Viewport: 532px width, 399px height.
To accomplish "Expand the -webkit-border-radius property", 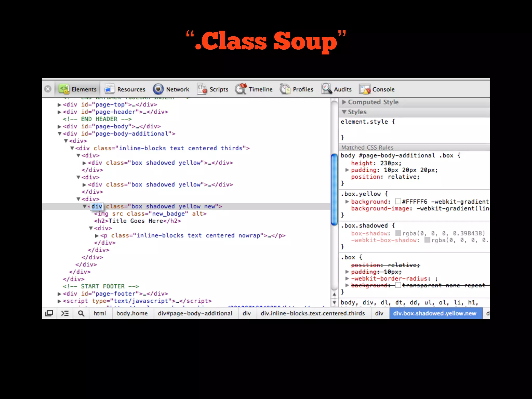I will (x=347, y=278).
